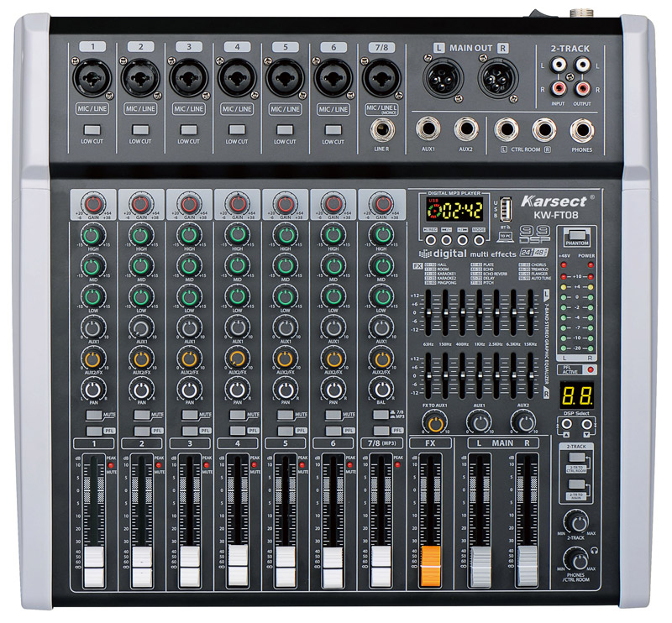Hit the MP3 player previous track button
Viewport: 672px width, 623px height.
446,240
